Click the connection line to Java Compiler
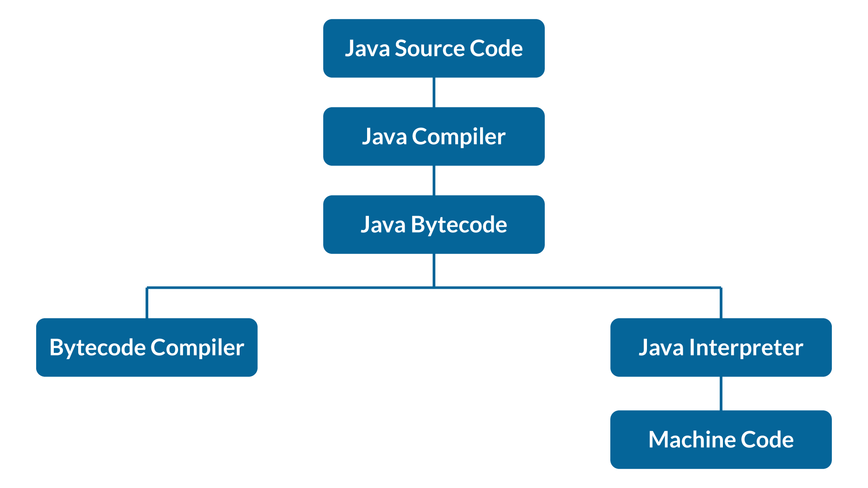868x488 pixels. pos(434,92)
